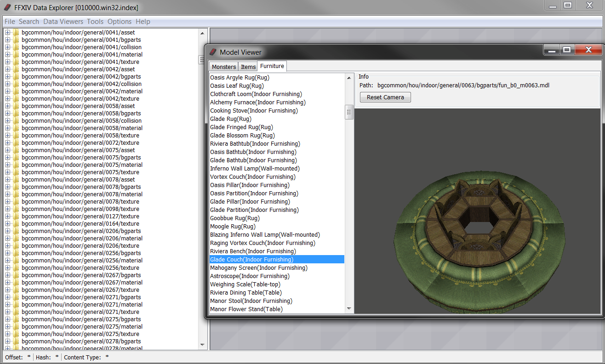Click folder icon of general/0271/bgparts
605x364 pixels.
point(16,297)
